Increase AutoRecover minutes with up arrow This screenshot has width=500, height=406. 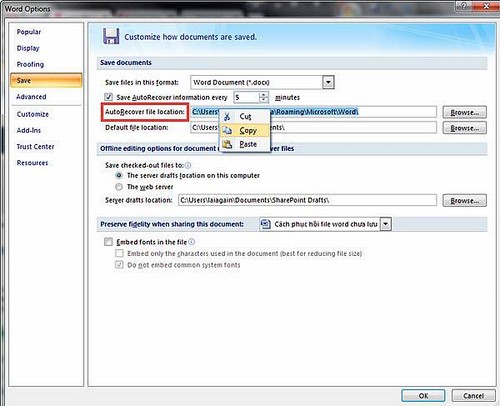(x=264, y=94)
